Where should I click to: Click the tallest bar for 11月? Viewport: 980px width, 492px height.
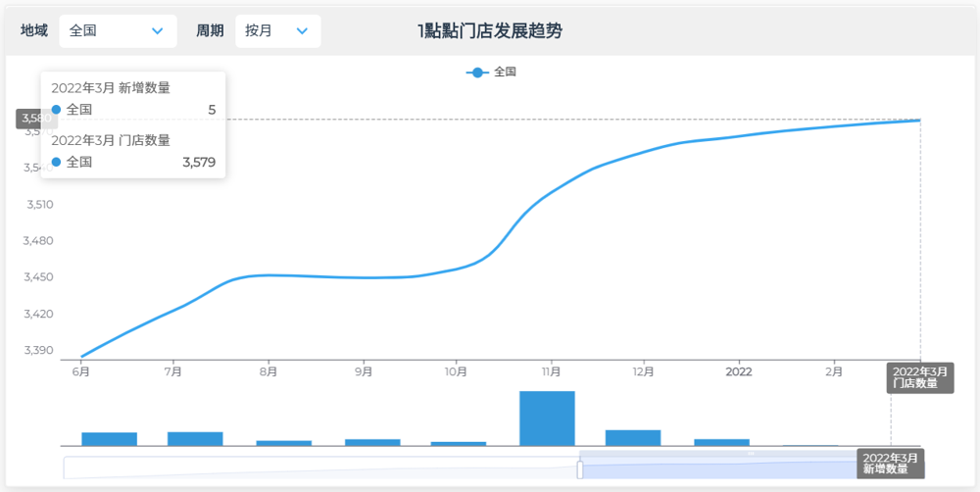pyautogui.click(x=547, y=418)
